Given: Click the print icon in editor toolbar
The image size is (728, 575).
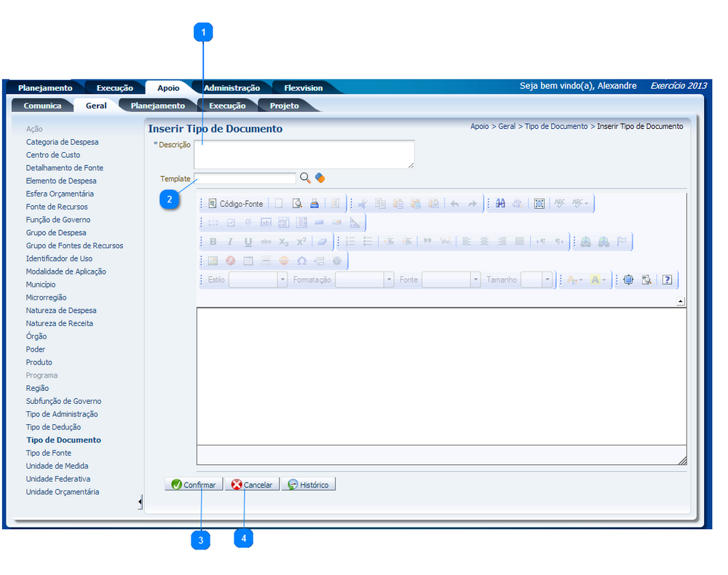Looking at the screenshot, I should (314, 204).
